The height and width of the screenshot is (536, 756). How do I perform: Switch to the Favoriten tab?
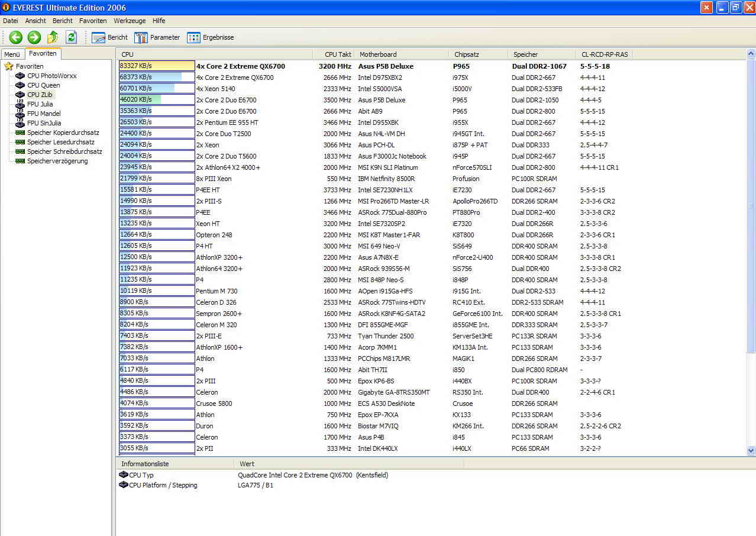pyautogui.click(x=43, y=53)
